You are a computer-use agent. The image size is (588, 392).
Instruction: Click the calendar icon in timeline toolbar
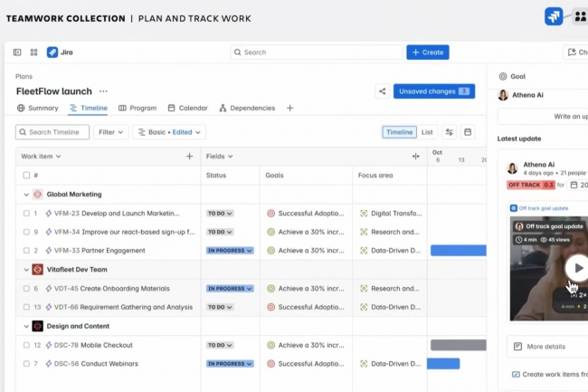coord(468,132)
